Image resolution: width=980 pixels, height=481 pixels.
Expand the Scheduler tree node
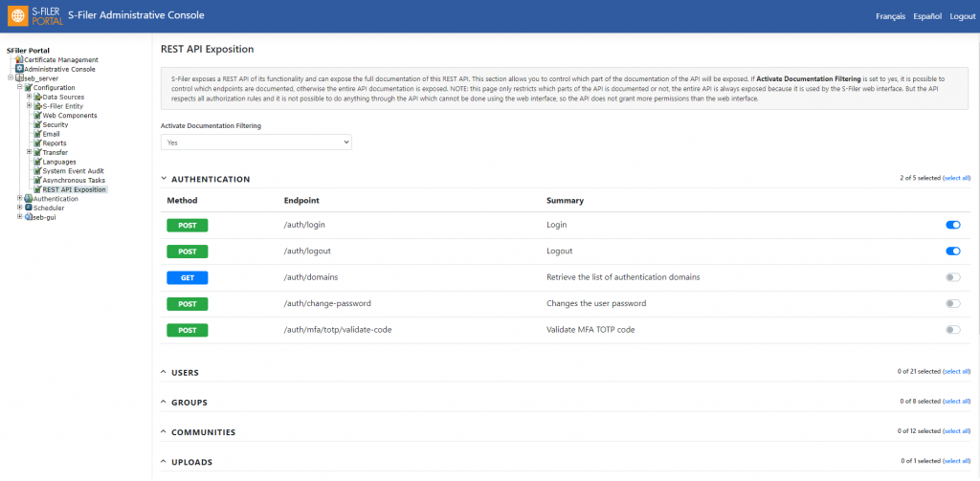pyautogui.click(x=19, y=208)
